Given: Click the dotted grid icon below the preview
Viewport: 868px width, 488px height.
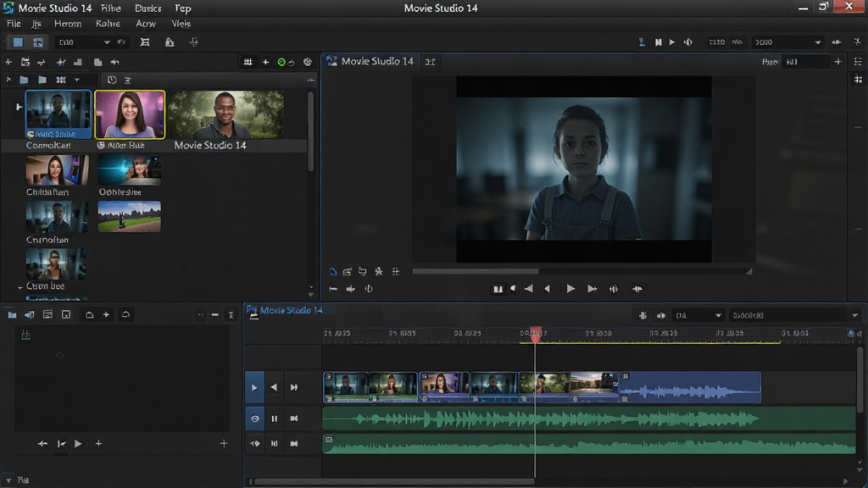Looking at the screenshot, I should (395, 272).
